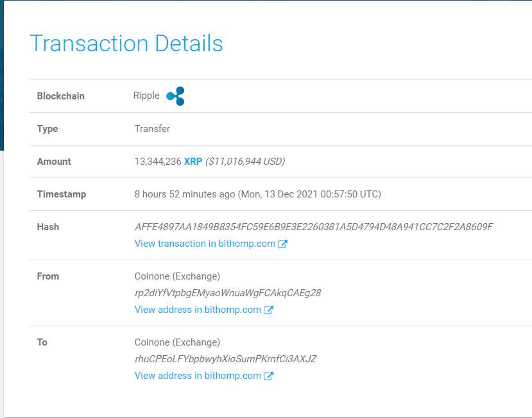Image resolution: width=532 pixels, height=418 pixels.
Task: Click the 'Blockchain' row label
Action: pos(61,96)
